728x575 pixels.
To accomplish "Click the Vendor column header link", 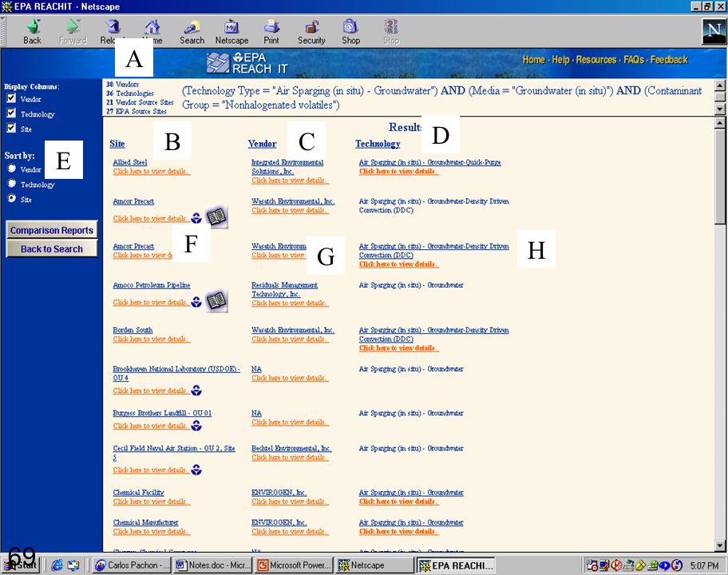I will coord(263,144).
